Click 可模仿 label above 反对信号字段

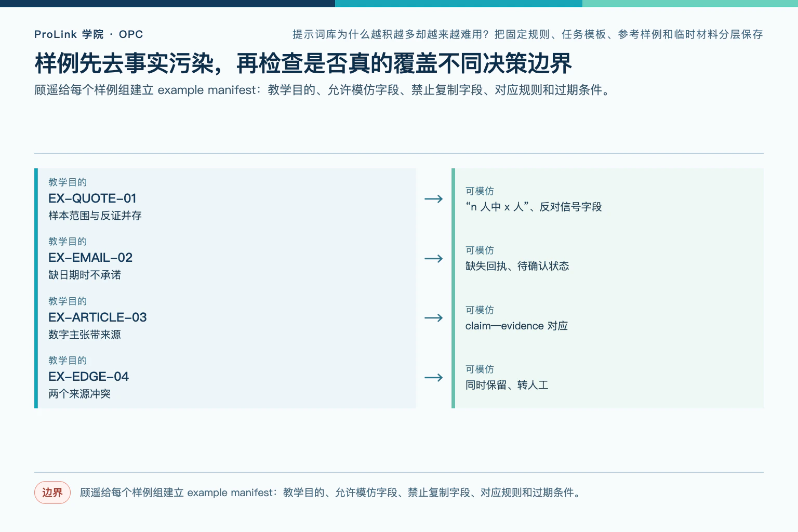click(480, 191)
